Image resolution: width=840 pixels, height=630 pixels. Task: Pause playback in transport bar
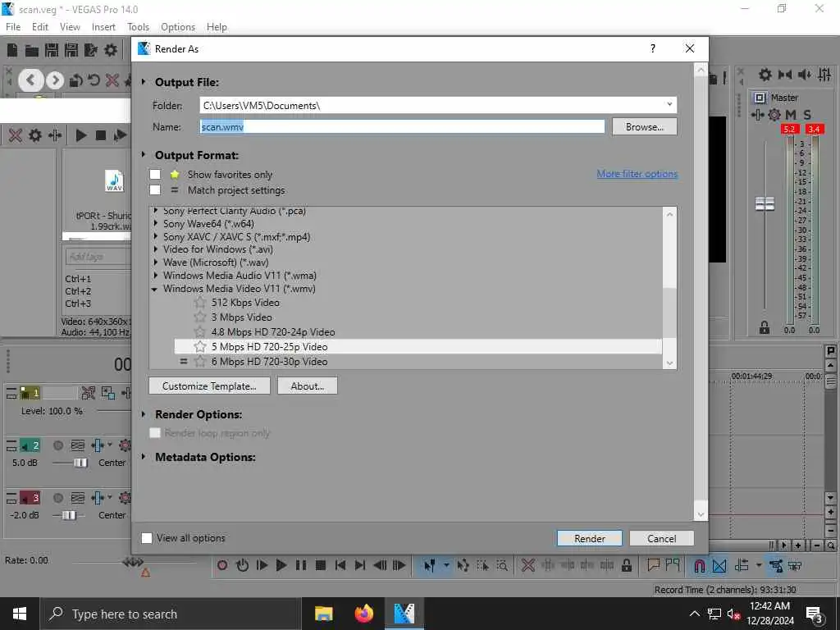(301, 565)
